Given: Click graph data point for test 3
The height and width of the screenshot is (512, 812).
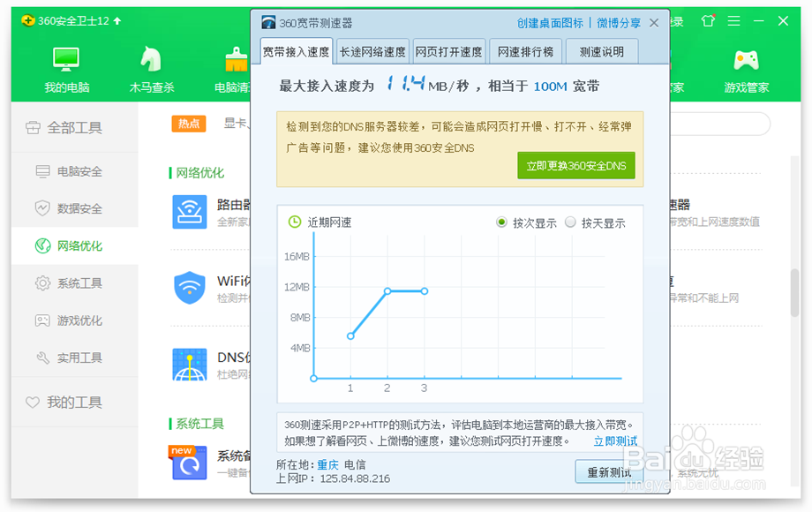Looking at the screenshot, I should tap(425, 291).
